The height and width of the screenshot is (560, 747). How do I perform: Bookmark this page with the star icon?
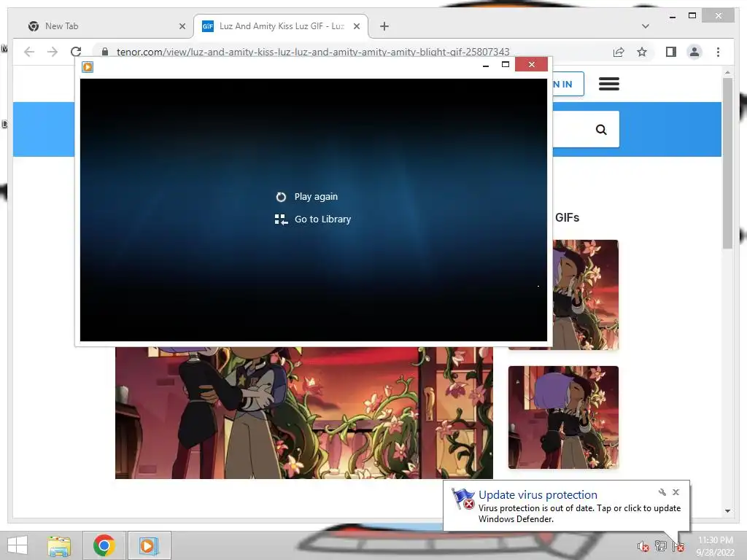[642, 52]
